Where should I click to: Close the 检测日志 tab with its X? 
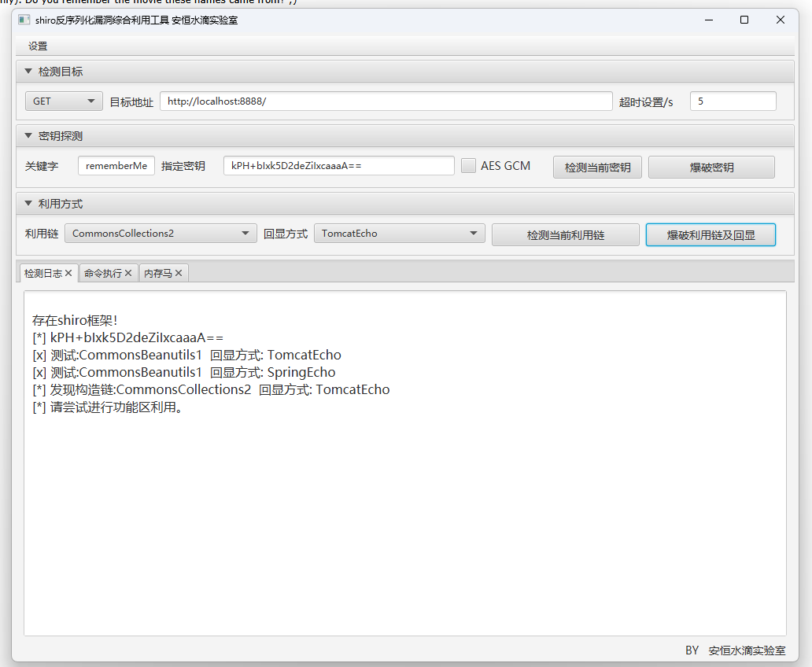68,273
